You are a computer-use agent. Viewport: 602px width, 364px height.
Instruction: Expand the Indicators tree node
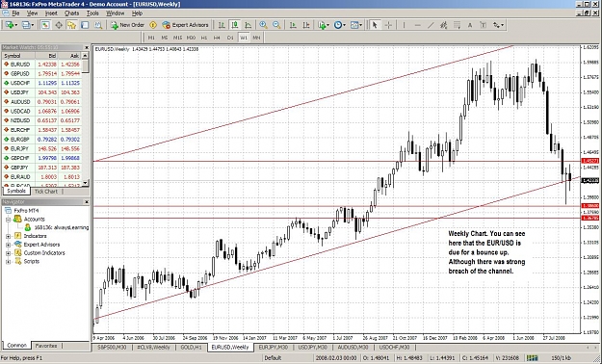8,236
